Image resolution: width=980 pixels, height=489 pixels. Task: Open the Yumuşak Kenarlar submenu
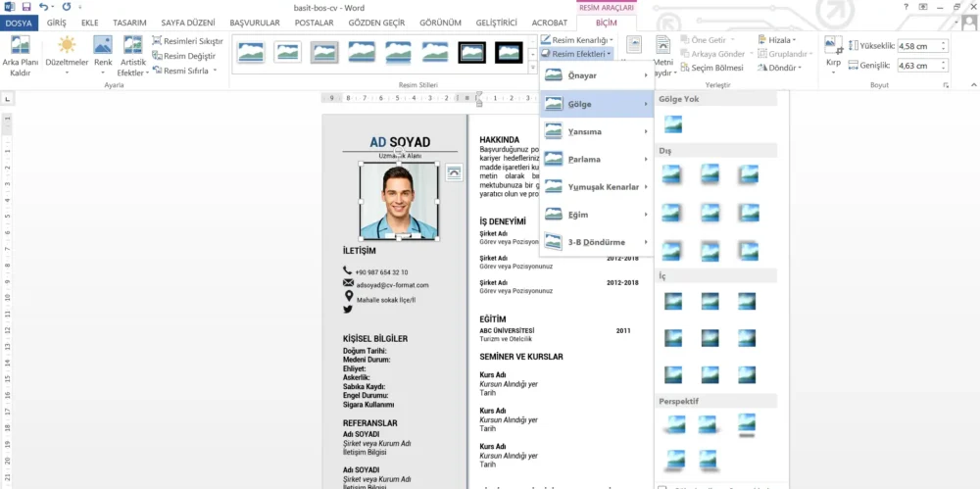596,186
